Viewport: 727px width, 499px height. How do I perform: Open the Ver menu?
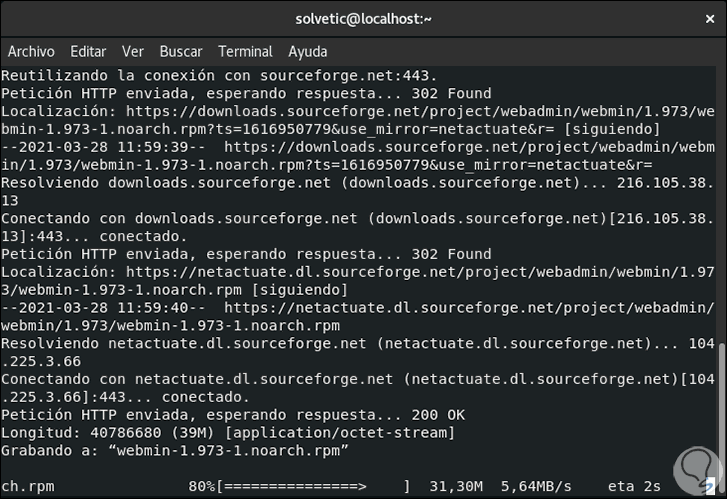(133, 51)
